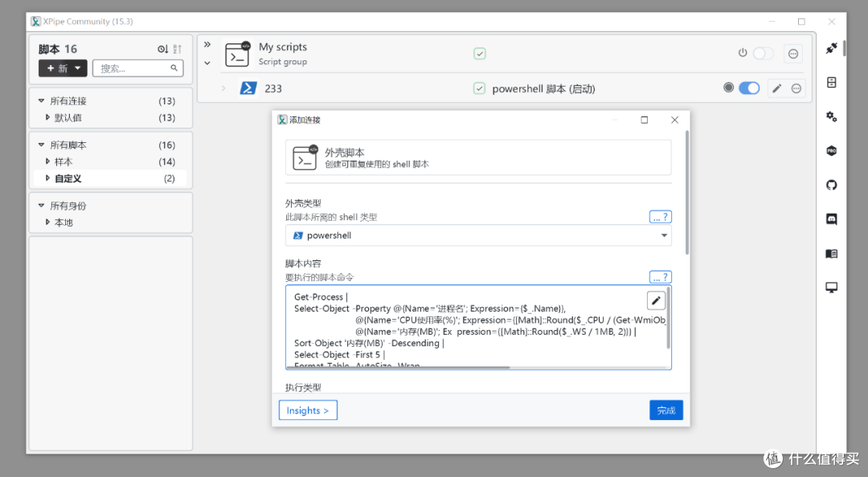
Task: Click the round dot indicator on 233 row
Action: point(728,88)
